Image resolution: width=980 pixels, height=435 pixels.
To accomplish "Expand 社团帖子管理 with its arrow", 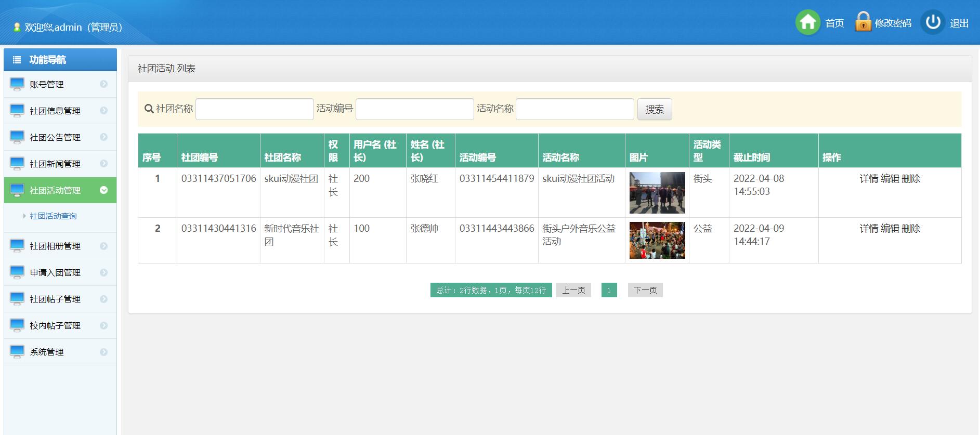I will [103, 298].
